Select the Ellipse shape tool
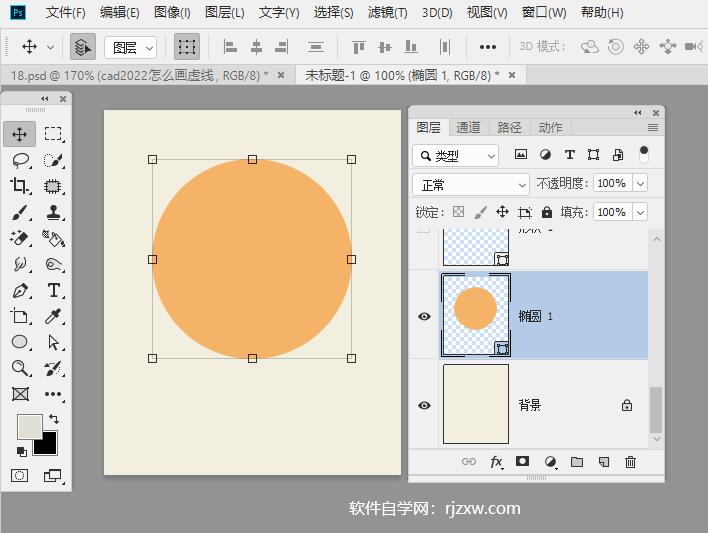Screen dimensions: 708x533 point(20,342)
